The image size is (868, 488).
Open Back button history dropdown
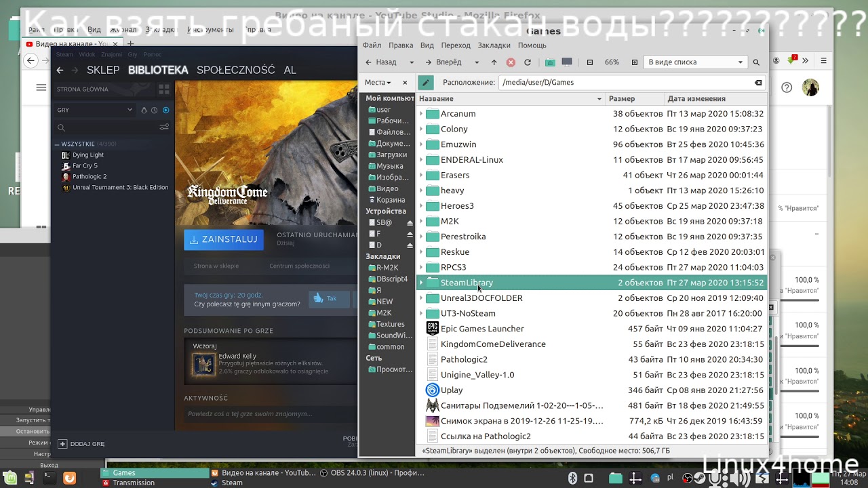(x=411, y=62)
